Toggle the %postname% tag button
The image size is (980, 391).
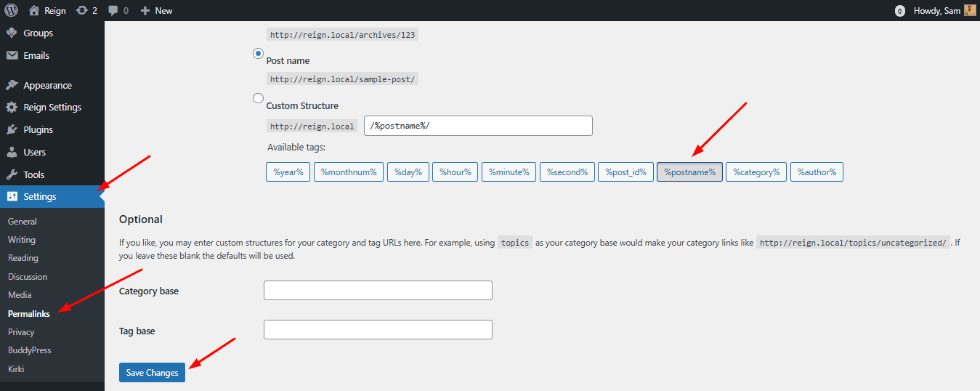coord(689,172)
